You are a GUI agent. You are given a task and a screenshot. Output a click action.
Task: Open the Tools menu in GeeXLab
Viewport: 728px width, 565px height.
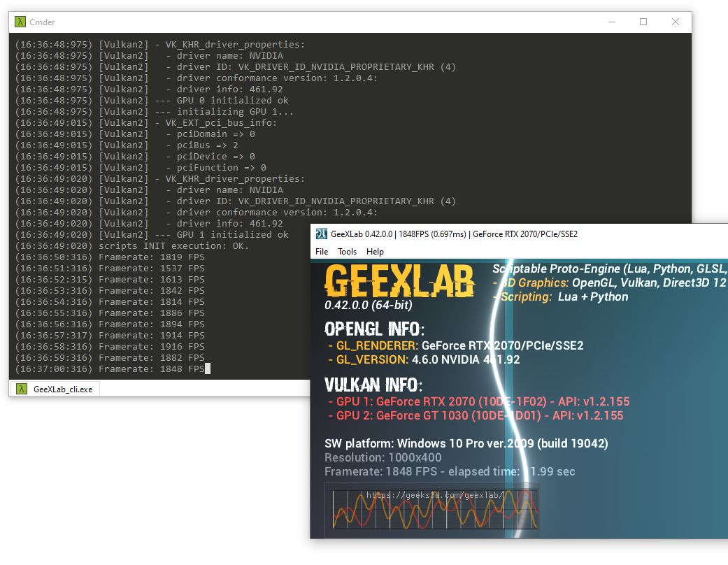pos(348,252)
